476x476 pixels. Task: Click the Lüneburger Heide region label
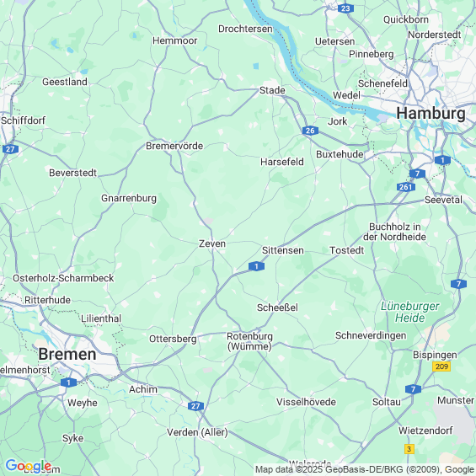(409, 312)
